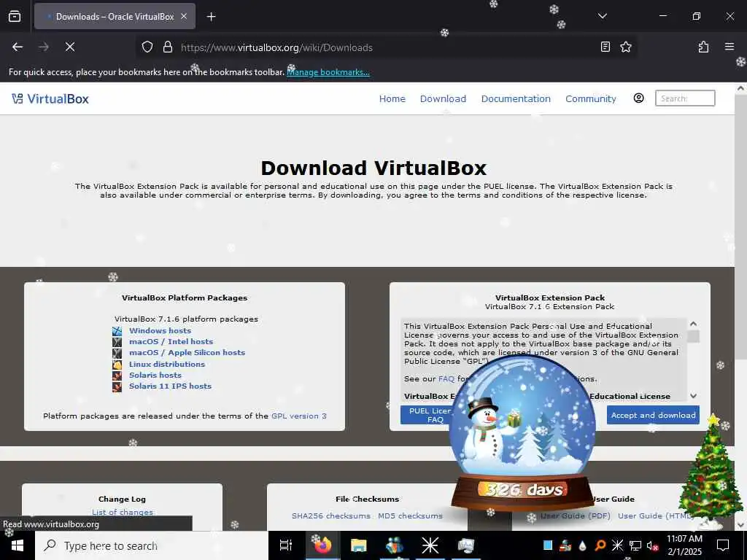The height and width of the screenshot is (560, 747).
Task: Click the site padlock security icon
Action: tap(167, 47)
